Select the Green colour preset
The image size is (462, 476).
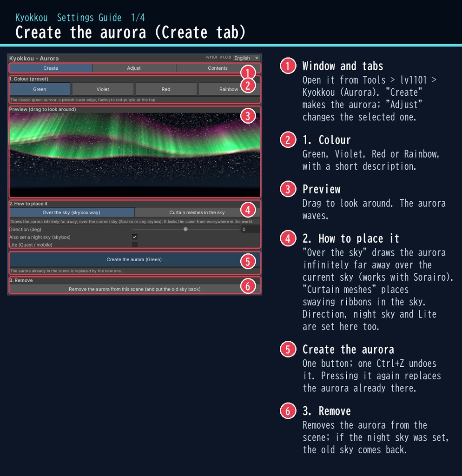point(40,89)
